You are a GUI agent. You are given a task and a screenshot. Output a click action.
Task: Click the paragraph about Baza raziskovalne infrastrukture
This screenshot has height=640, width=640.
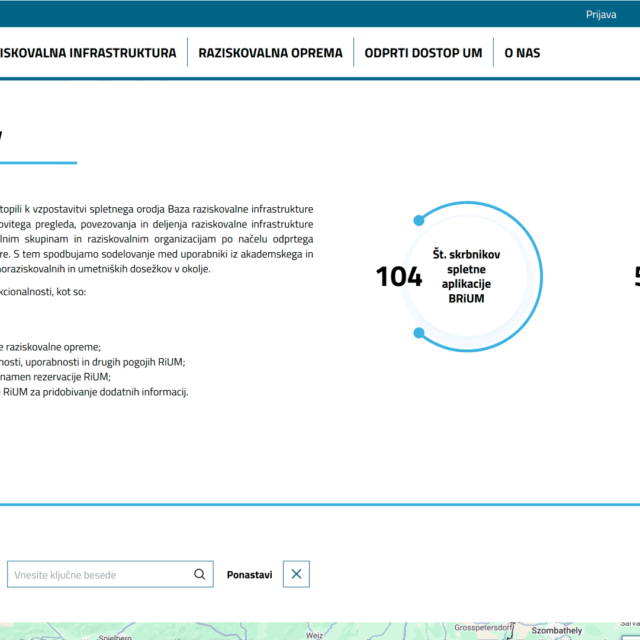156,238
